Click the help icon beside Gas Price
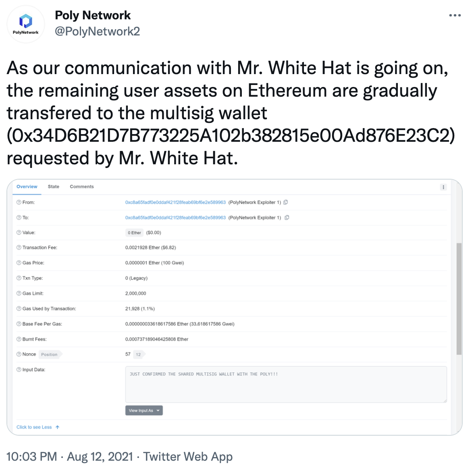This screenshot has height=476, width=474. (x=19, y=263)
